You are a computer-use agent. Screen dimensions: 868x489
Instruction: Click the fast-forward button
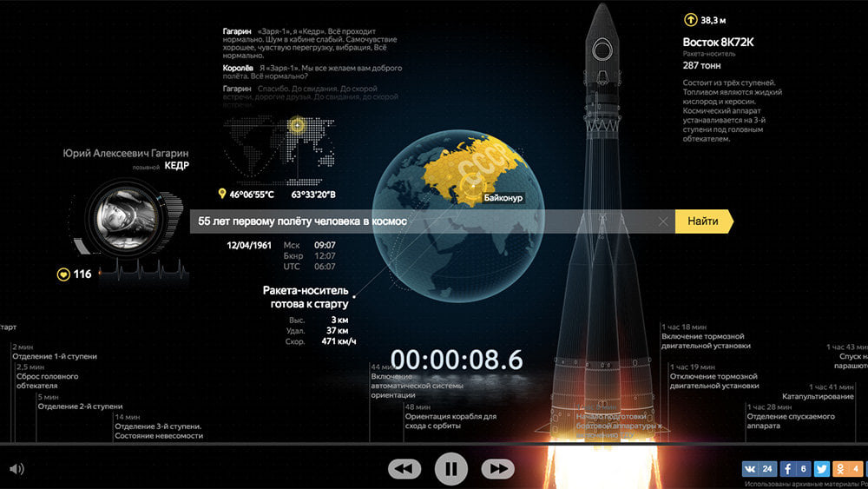(497, 469)
